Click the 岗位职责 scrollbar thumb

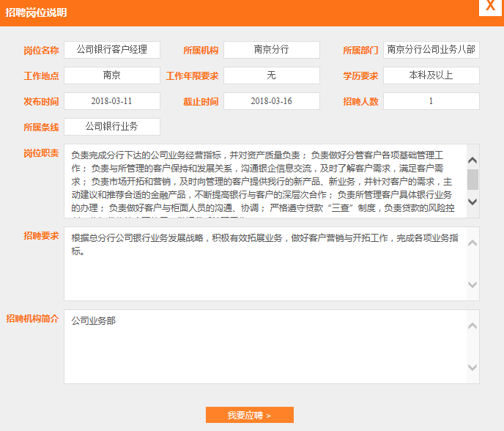472,179
